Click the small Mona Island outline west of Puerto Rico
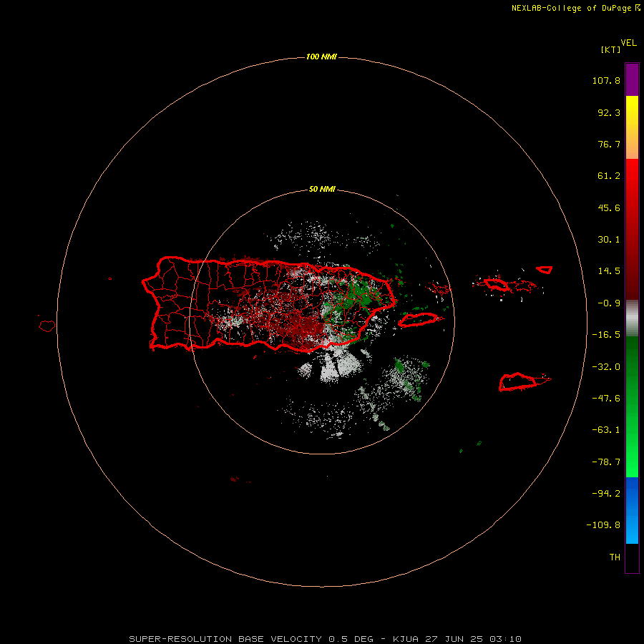 (x=47, y=326)
